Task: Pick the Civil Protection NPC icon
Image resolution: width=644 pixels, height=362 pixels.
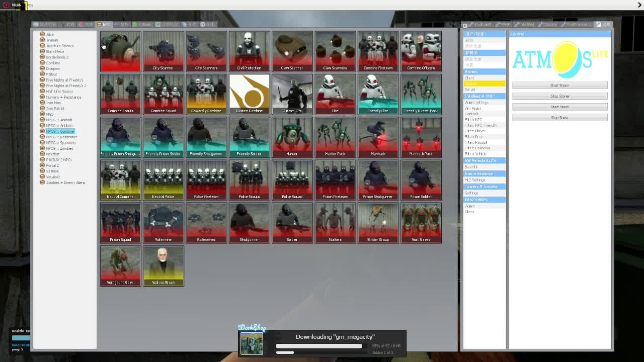Action: [x=249, y=51]
